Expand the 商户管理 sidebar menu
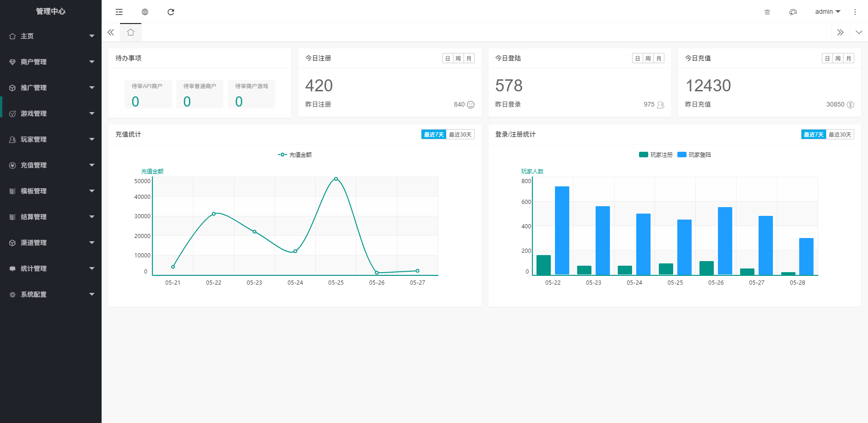 [x=51, y=62]
